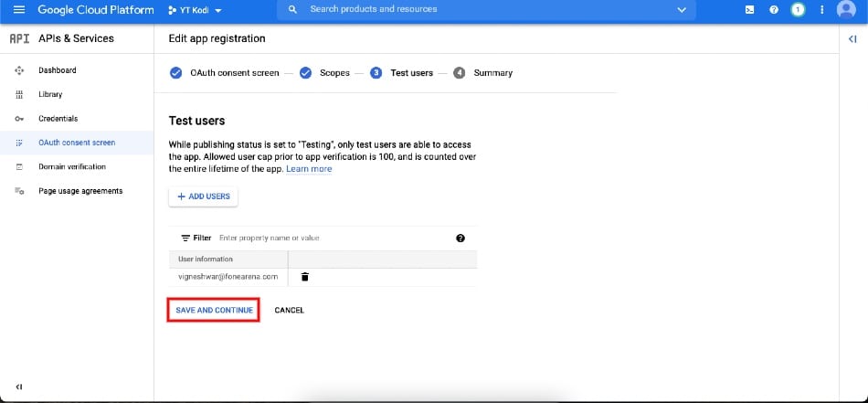This screenshot has width=868, height=403.
Task: Click the ADD USERS button
Action: pyautogui.click(x=203, y=196)
